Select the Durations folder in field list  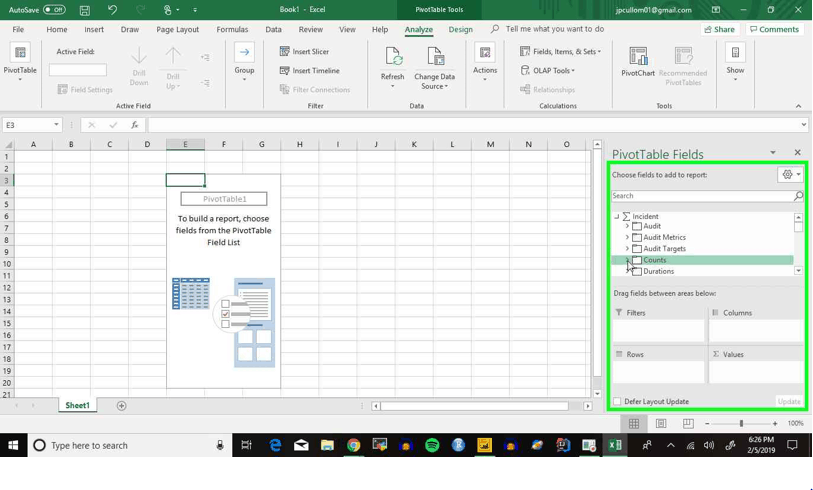658,271
